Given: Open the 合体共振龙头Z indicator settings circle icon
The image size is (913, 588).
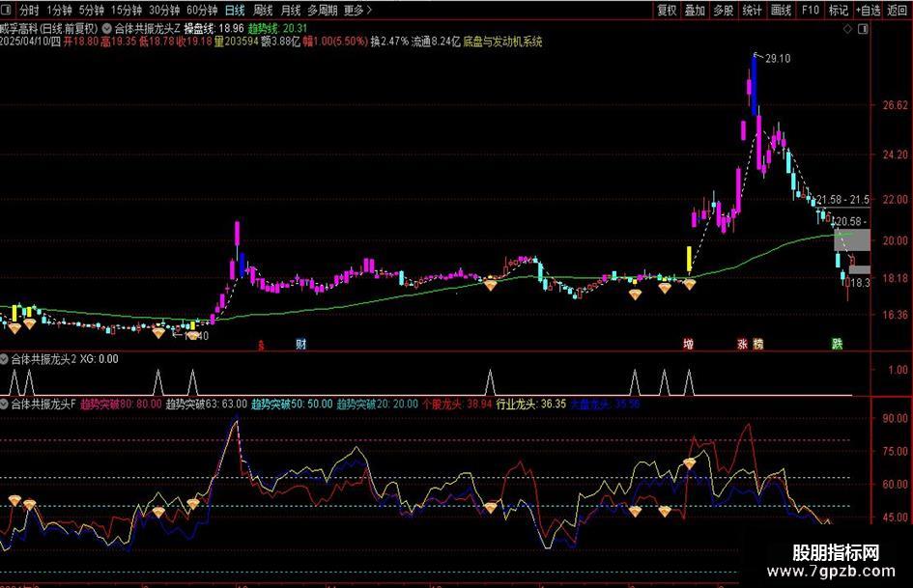Looking at the screenshot, I should click(x=107, y=28).
